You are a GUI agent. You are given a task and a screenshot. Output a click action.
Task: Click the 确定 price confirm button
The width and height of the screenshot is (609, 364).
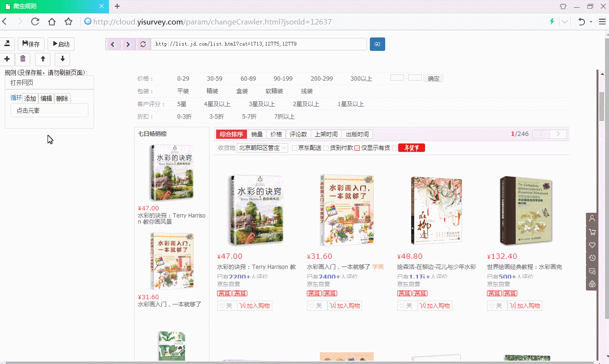(433, 79)
